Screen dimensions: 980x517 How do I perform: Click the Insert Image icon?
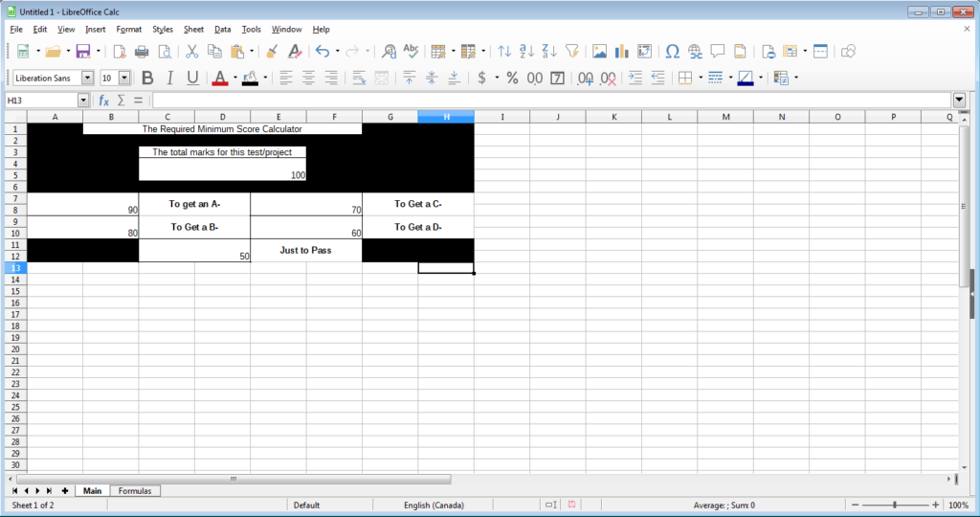pyautogui.click(x=599, y=51)
